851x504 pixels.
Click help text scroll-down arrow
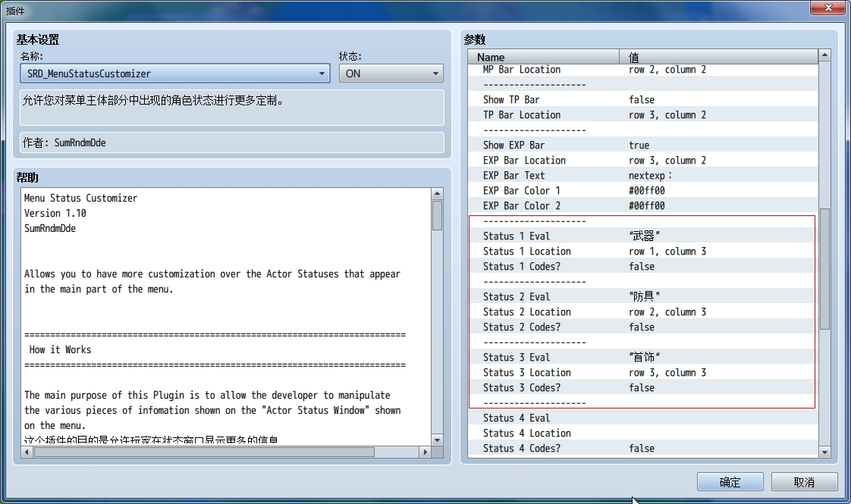tap(437, 440)
